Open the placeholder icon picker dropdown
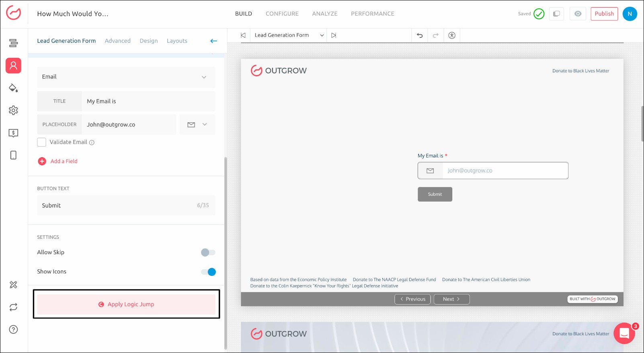644x353 pixels. 197,125
